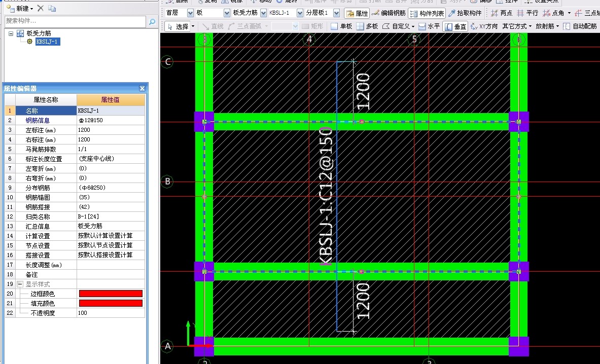Open the 其它方式 menu

[x=517, y=26]
